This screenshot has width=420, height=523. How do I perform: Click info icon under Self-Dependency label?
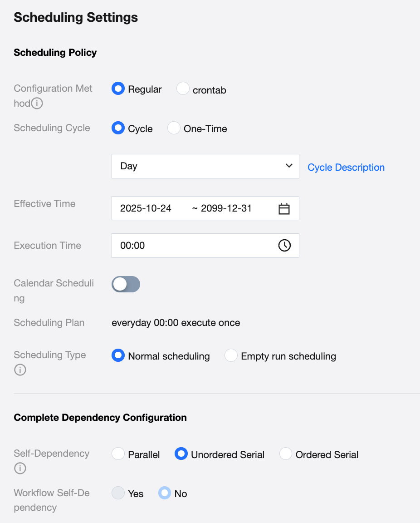click(x=20, y=468)
